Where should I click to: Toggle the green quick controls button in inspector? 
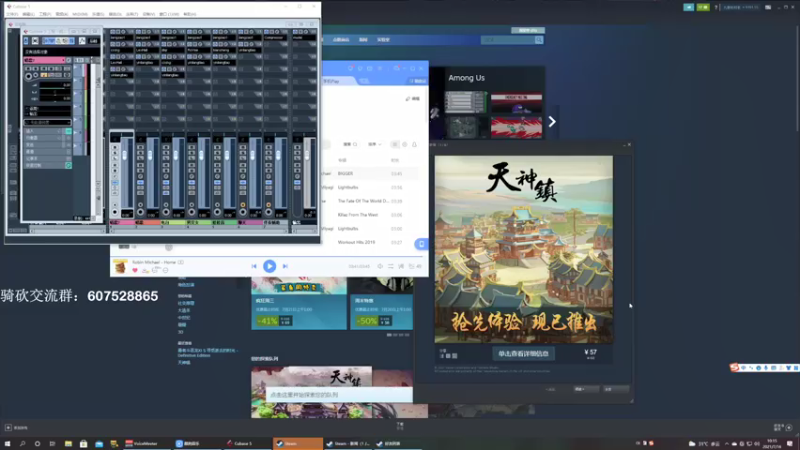[68, 165]
